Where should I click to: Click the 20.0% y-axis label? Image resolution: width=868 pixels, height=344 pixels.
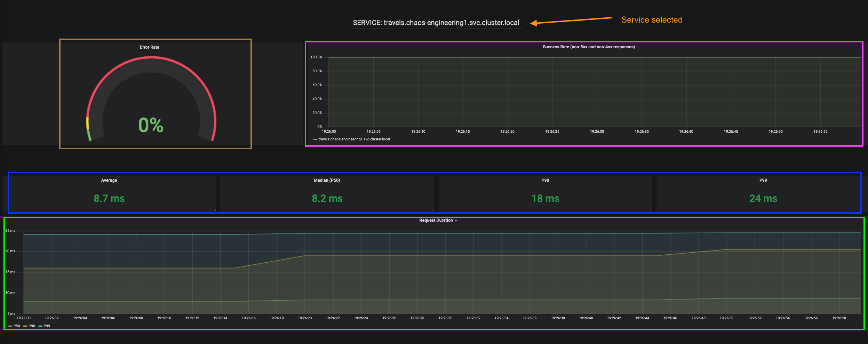click(x=317, y=113)
